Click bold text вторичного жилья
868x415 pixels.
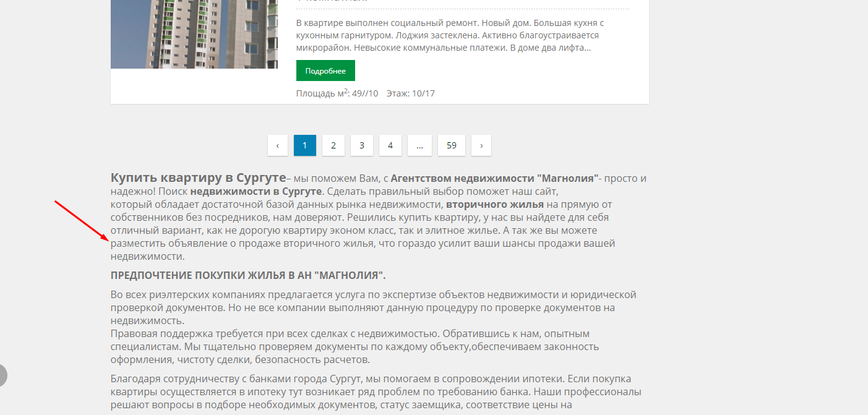tap(495, 204)
